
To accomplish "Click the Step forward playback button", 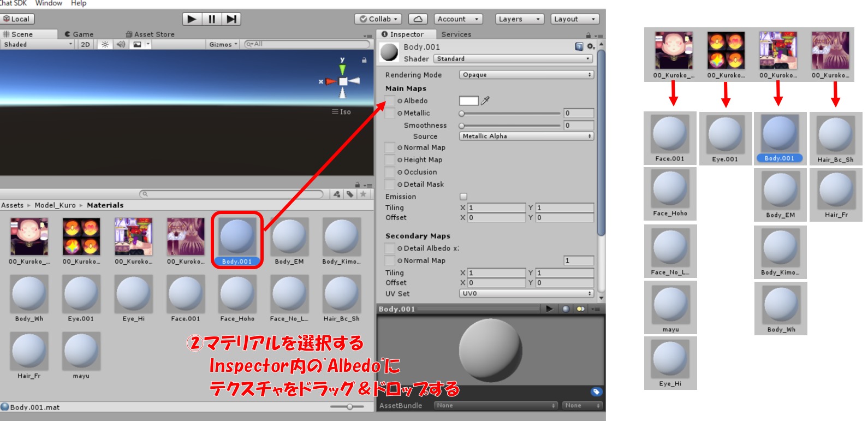I will [x=231, y=19].
